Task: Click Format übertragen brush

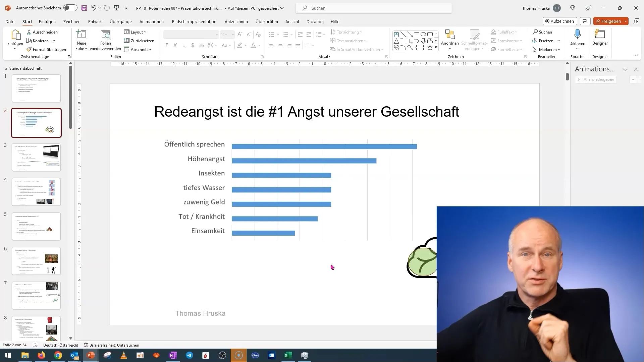Action: point(46,49)
